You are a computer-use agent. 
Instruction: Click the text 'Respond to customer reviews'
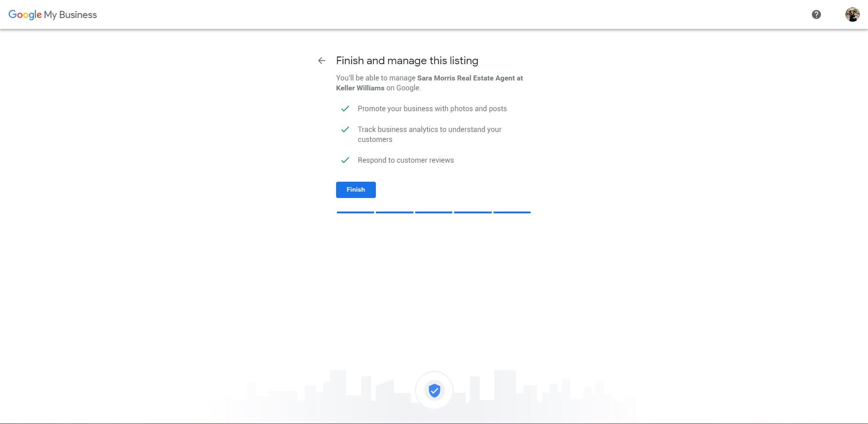click(x=406, y=160)
